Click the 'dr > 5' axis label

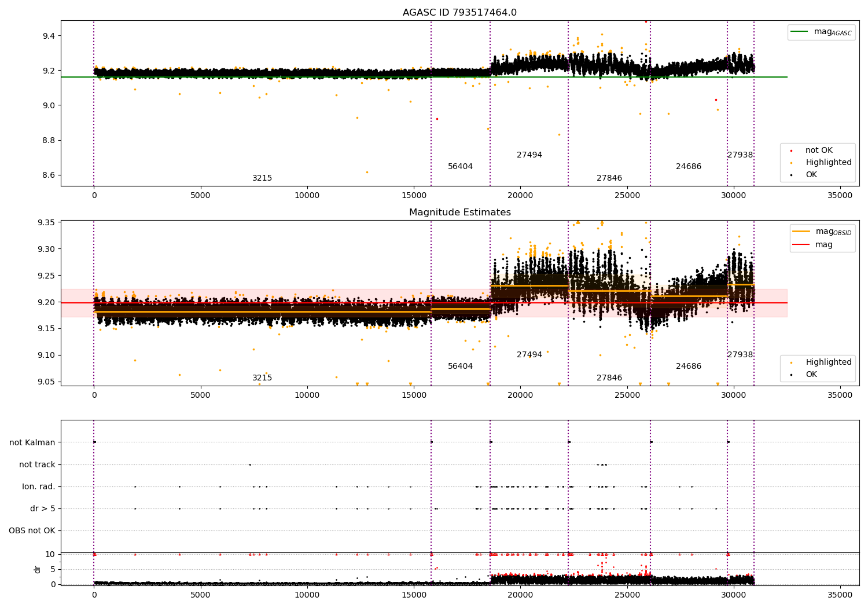click(x=43, y=509)
